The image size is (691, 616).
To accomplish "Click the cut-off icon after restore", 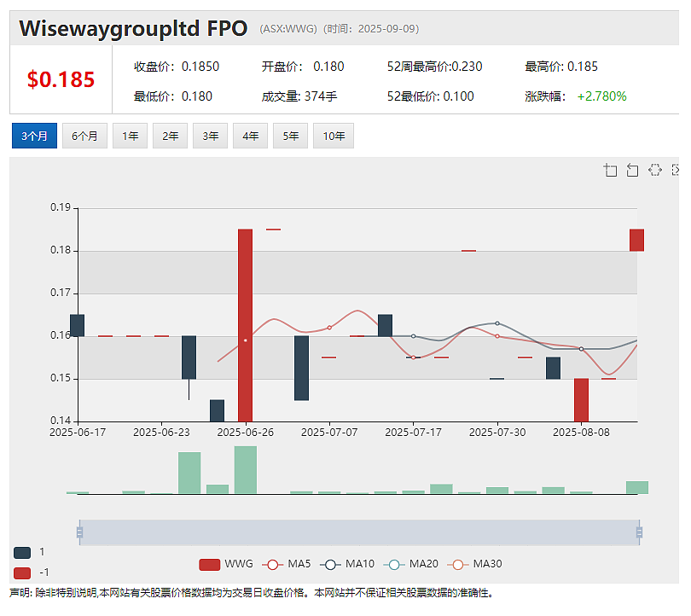I will [675, 170].
